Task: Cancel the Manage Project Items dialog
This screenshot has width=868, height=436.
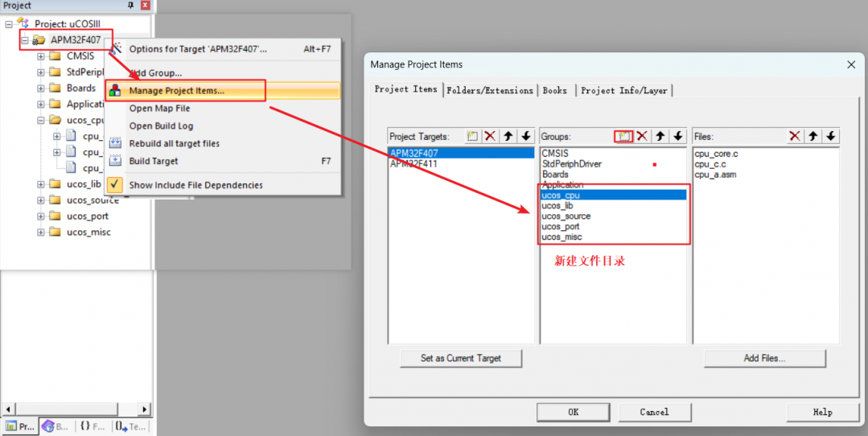Action: pos(654,412)
